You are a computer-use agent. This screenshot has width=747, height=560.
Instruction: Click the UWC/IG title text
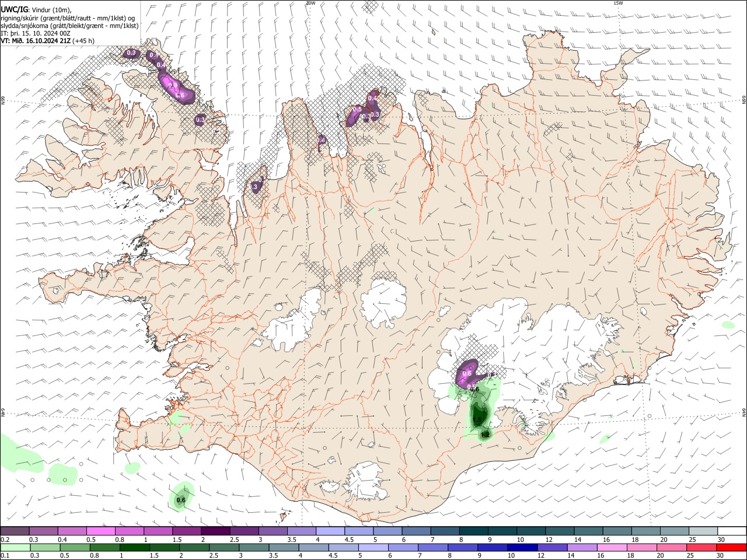[13, 9]
